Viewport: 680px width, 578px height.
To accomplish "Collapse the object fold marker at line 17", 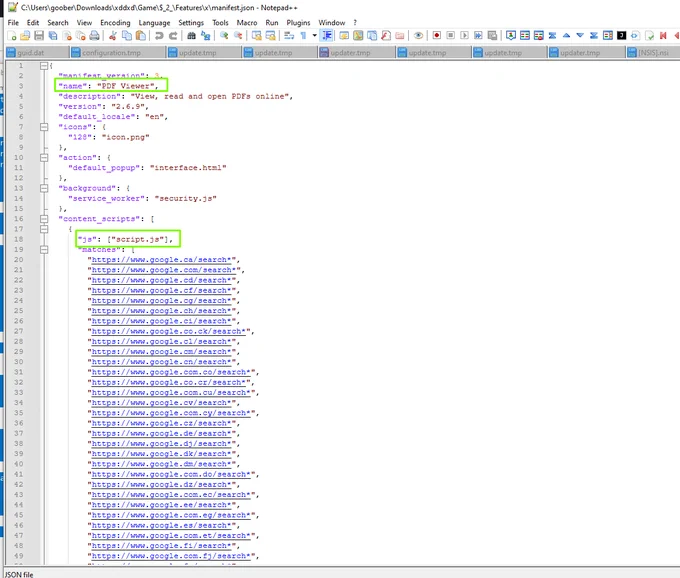I will pos(44,229).
